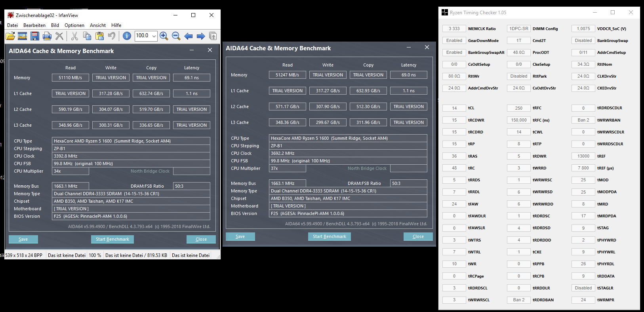Close the right AIDA64 window via its title X
Viewport: 644px width, 312px height.
(427, 47)
